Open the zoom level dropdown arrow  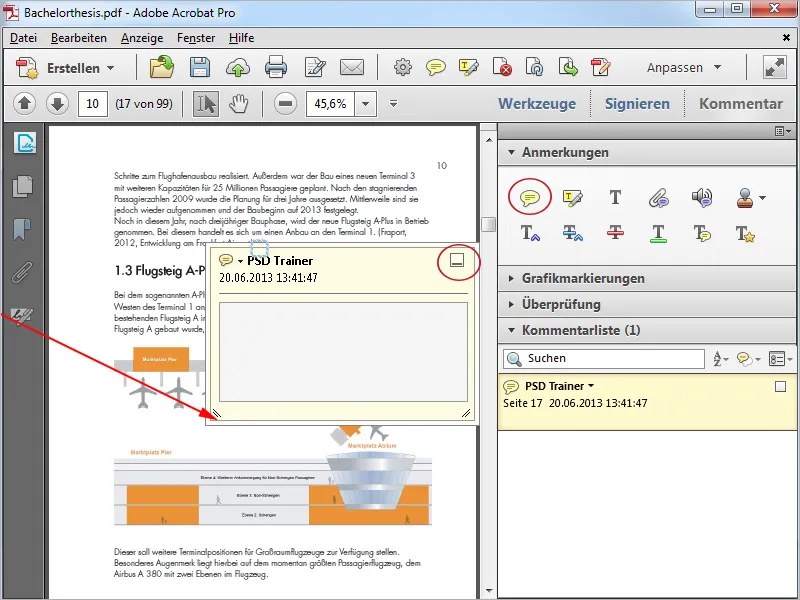tap(365, 104)
